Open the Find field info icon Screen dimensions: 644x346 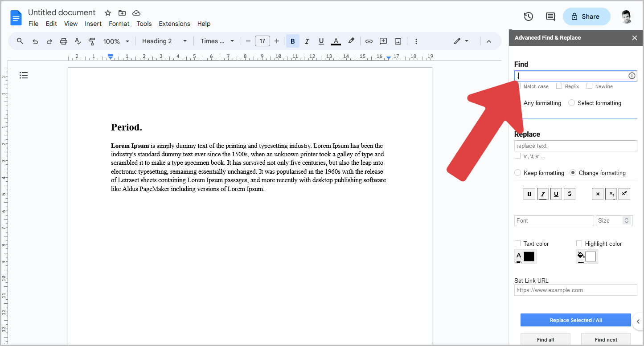click(632, 76)
